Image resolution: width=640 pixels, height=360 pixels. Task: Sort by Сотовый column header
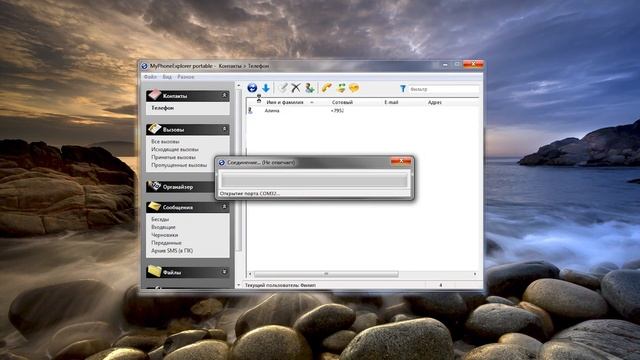pos(342,102)
